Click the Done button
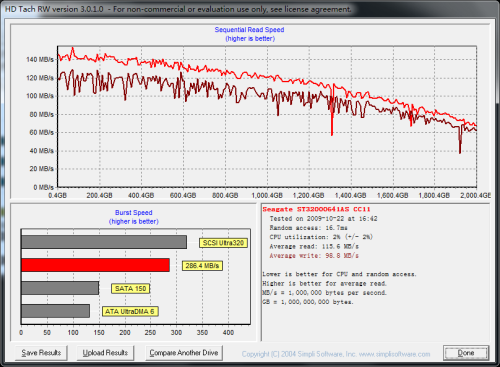 466,353
